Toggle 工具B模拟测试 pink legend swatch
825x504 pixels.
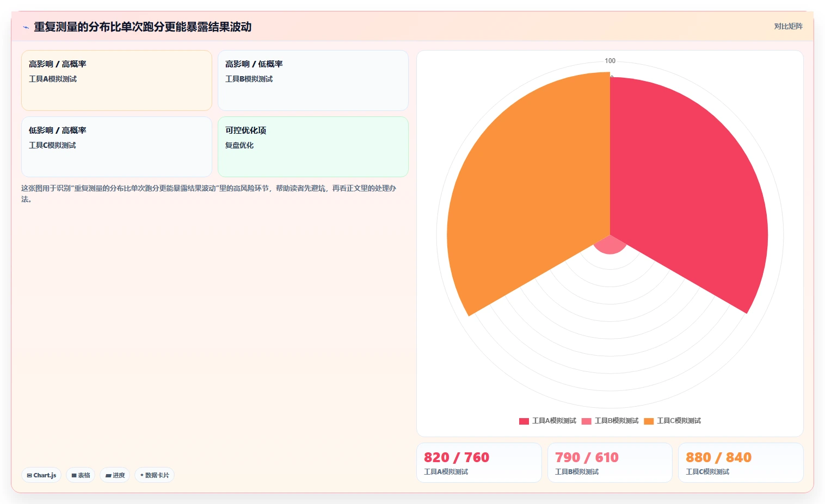click(586, 421)
